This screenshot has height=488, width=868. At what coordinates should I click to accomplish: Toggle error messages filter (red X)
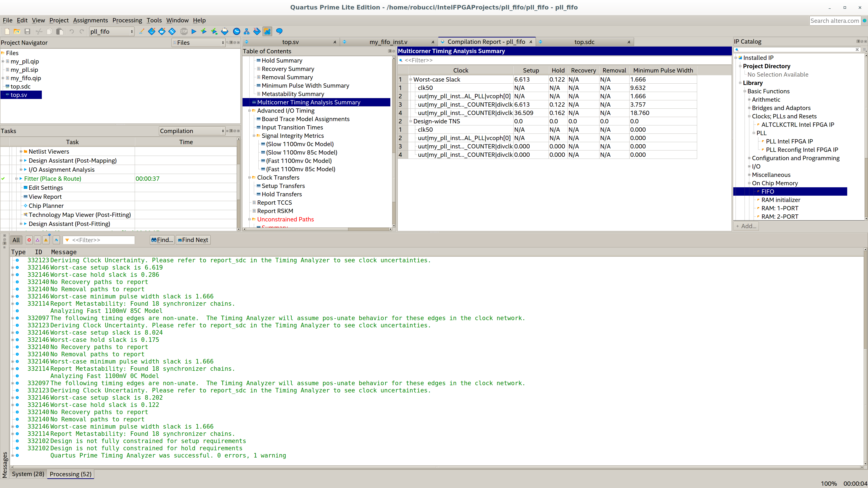tap(29, 240)
